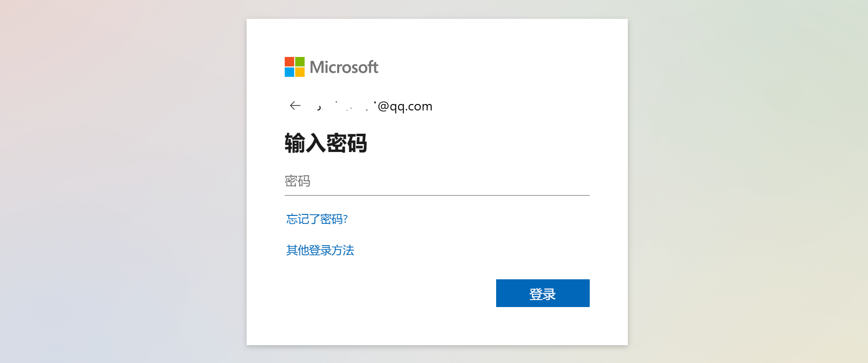Screen dimensions: 868x363
Task: Click the green square in Microsoft logo
Action: [300, 61]
